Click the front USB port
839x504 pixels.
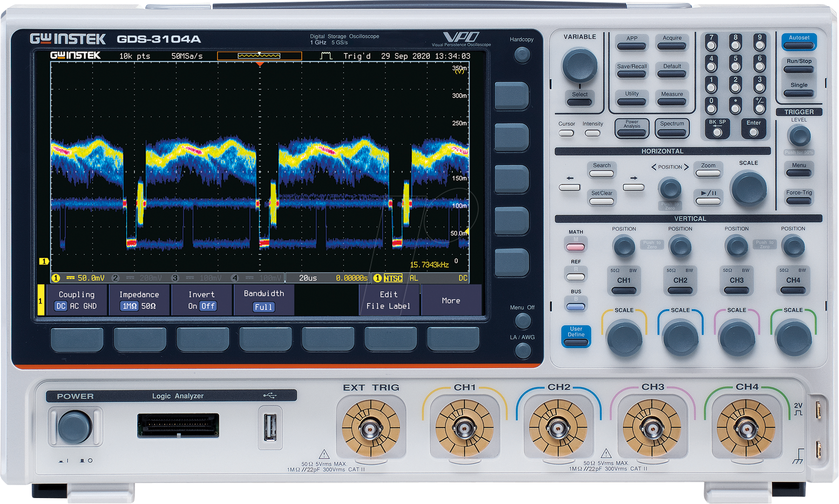269,428
